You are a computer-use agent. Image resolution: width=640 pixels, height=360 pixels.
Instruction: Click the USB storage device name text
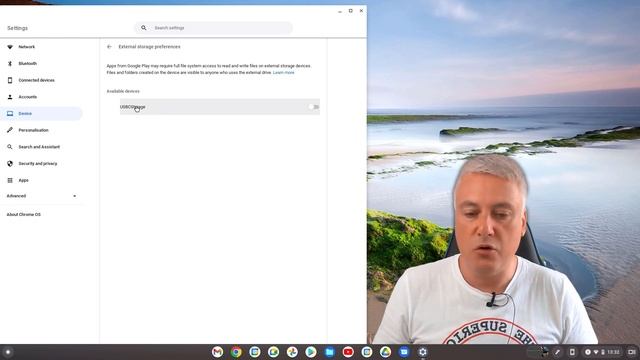coord(133,107)
